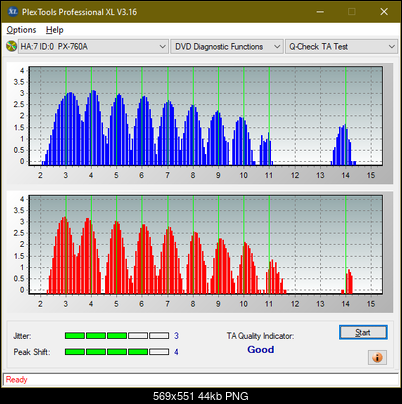Expand the Q-Check TA Test dropdown
The height and width of the screenshot is (404, 402).
(342, 47)
